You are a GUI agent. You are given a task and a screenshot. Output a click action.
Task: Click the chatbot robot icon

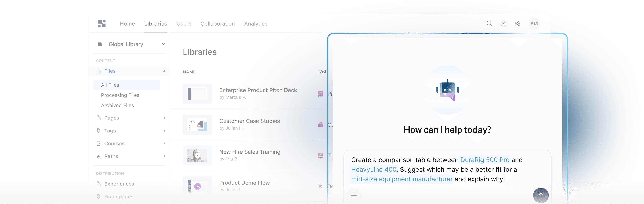pos(447,90)
